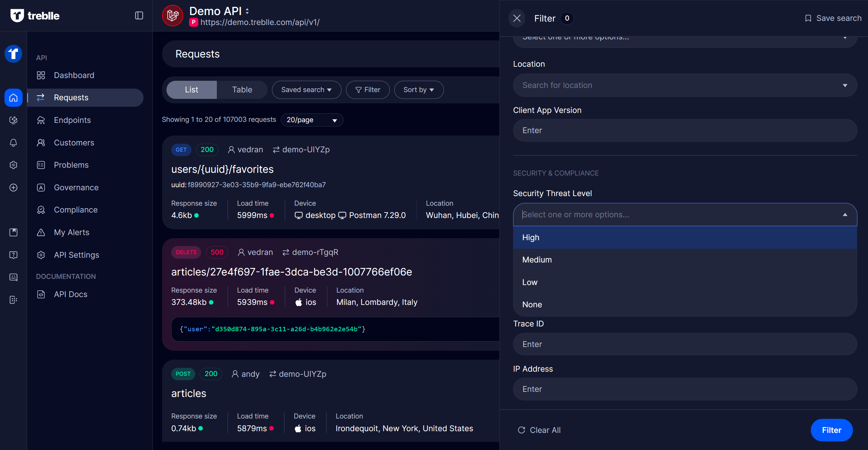This screenshot has width=868, height=450.
Task: Click the bookmark Save search icon
Action: pos(808,18)
